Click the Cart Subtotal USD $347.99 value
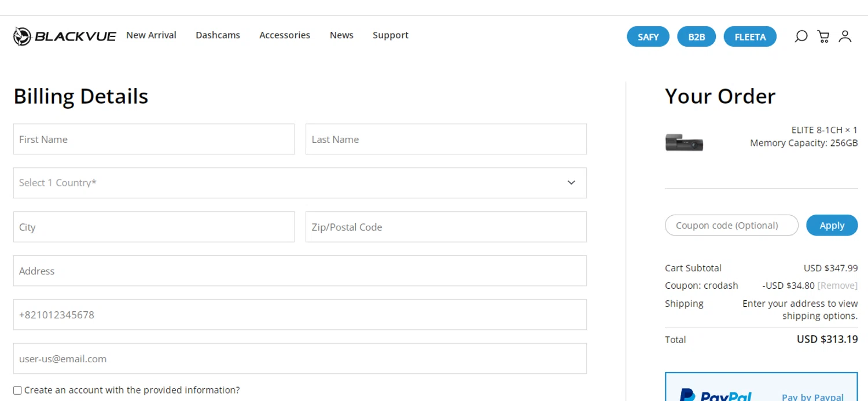The height and width of the screenshot is (401, 868). point(830,268)
